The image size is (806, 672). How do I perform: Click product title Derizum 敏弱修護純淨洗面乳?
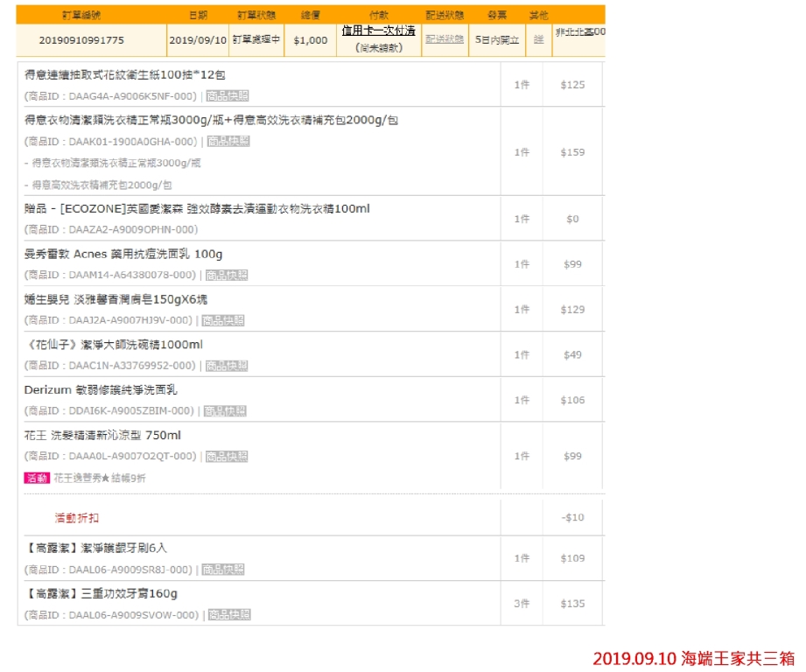[x=101, y=389]
